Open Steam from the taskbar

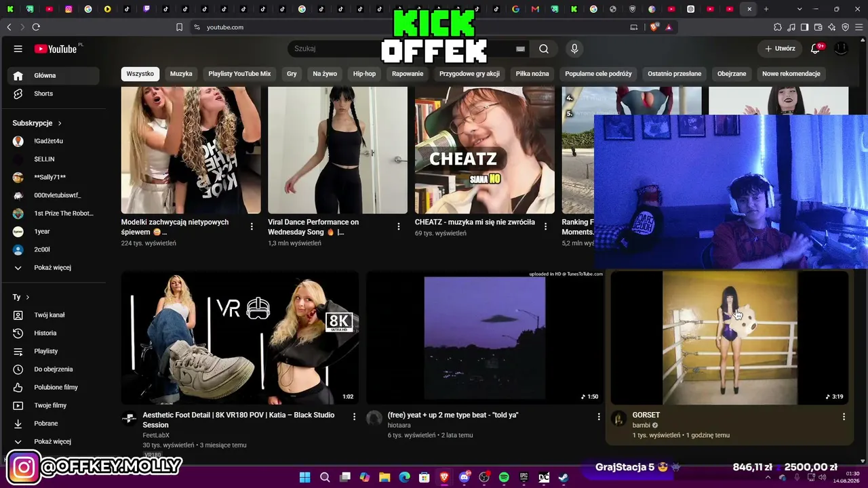(x=564, y=477)
